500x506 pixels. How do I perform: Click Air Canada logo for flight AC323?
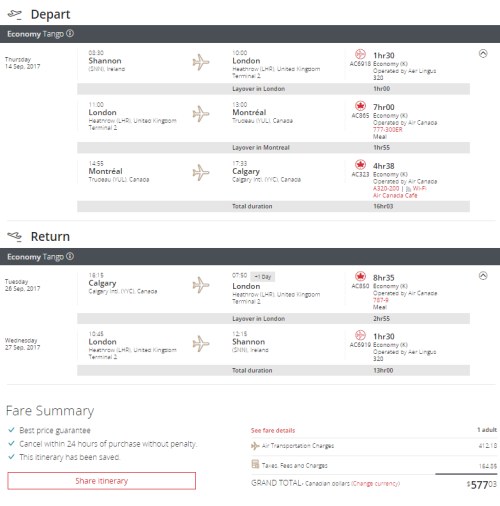click(x=360, y=165)
